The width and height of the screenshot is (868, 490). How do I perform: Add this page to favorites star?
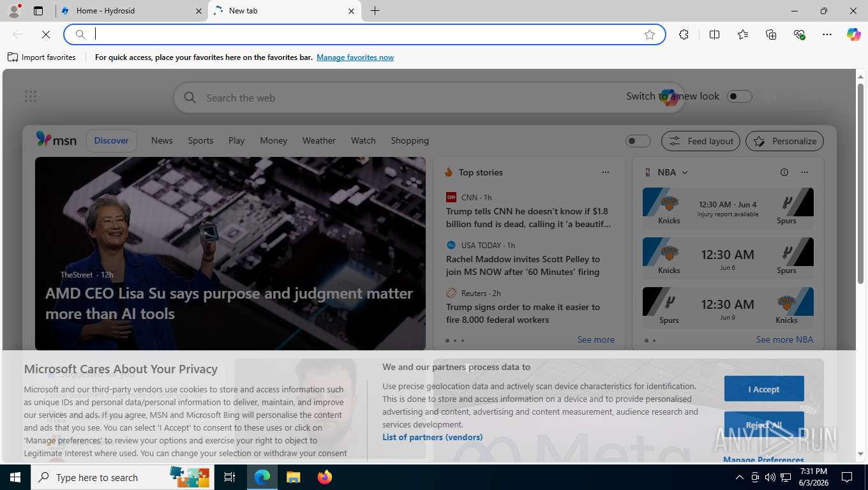650,34
